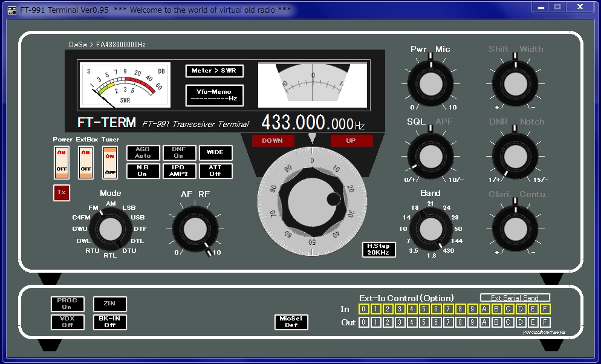This screenshot has height=364, width=601.
Task: Select 430 on the Band dial
Action: pyautogui.click(x=449, y=250)
